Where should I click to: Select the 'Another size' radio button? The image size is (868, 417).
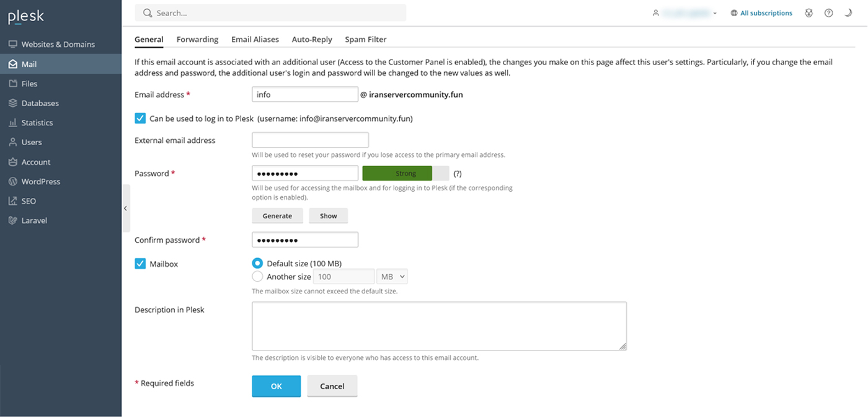[257, 277]
